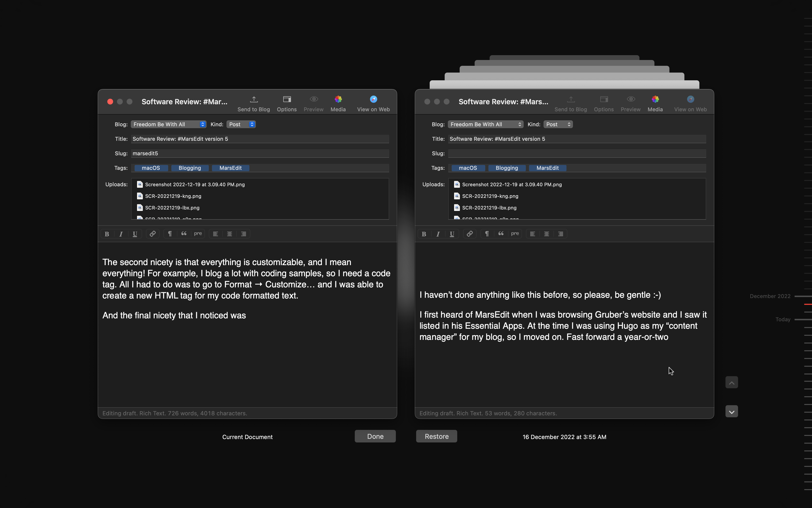Toggle bold in current document editor
This screenshot has height=508, width=812.
107,234
